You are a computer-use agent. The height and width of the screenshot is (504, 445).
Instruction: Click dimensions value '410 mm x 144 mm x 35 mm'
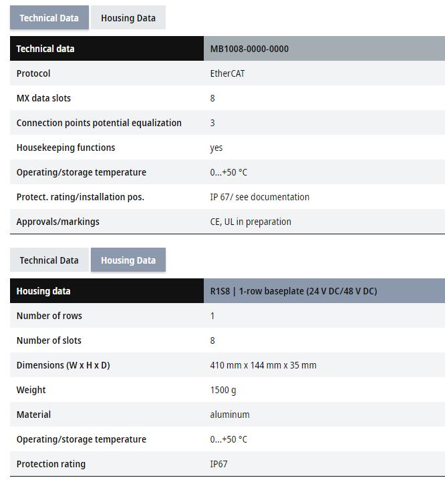pos(263,365)
